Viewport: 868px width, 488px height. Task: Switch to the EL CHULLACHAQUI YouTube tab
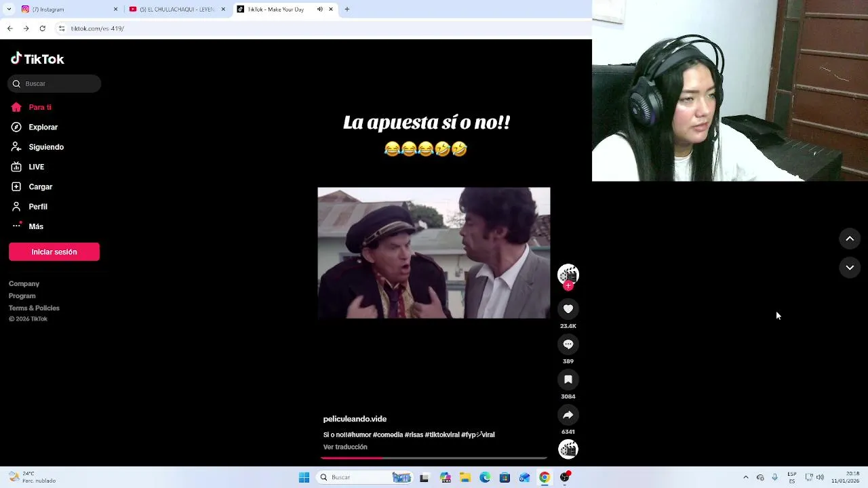pyautogui.click(x=178, y=9)
